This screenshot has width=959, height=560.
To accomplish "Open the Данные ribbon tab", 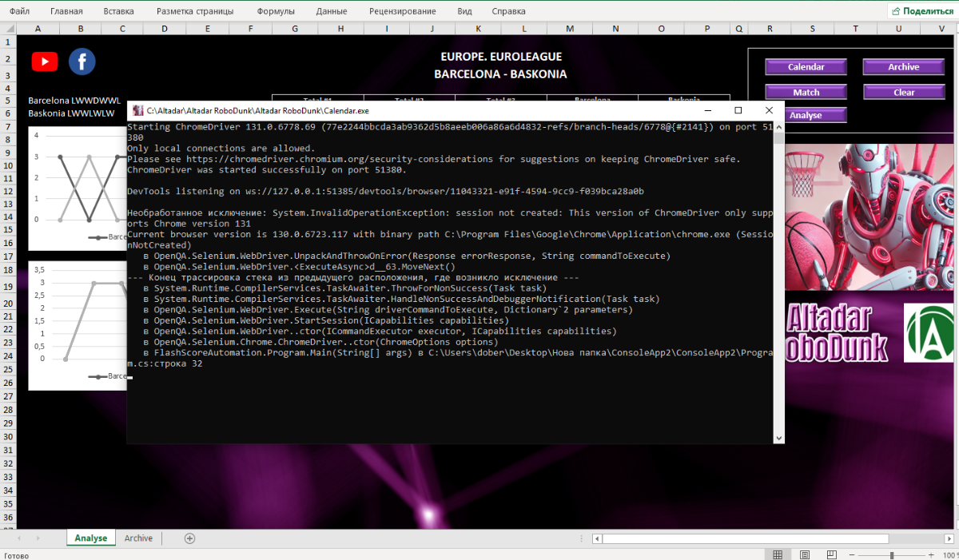I will 332,11.
